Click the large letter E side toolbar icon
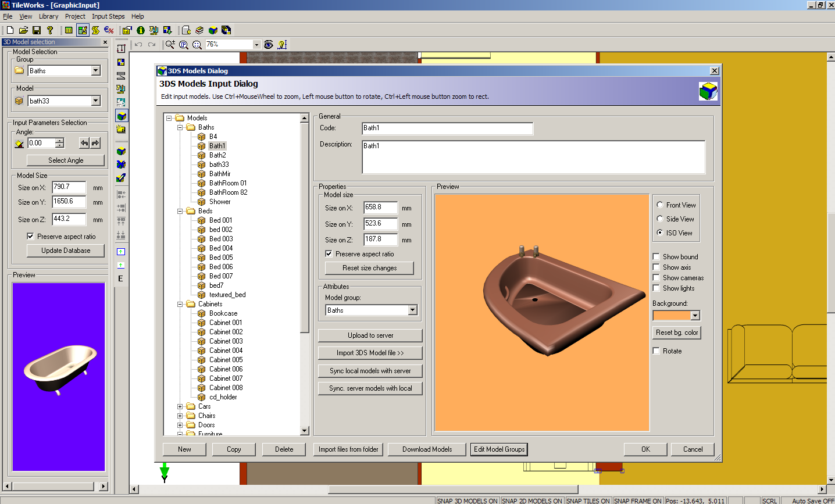The height and width of the screenshot is (504, 835). (x=121, y=278)
